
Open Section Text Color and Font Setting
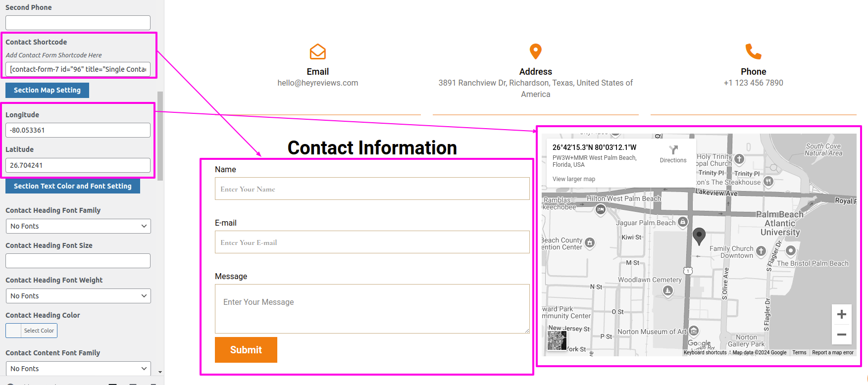coord(72,186)
